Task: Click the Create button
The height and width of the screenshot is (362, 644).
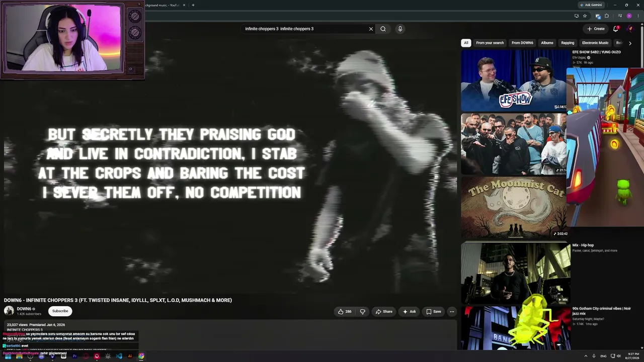Action: point(596,29)
